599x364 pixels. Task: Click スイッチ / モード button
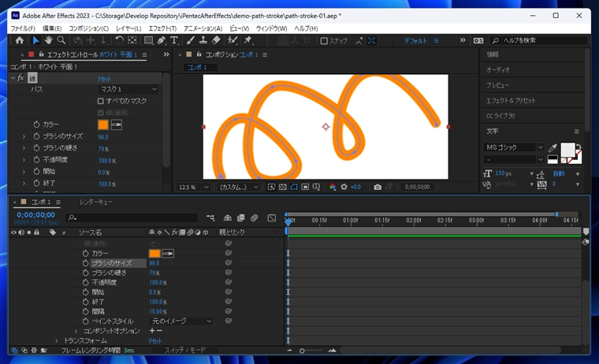click(x=184, y=350)
